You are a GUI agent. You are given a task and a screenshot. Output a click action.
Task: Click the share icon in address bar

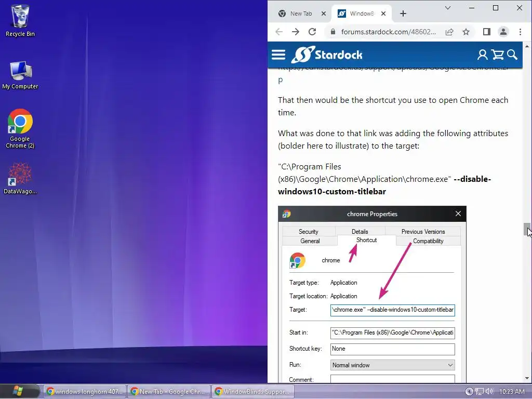coord(449,32)
